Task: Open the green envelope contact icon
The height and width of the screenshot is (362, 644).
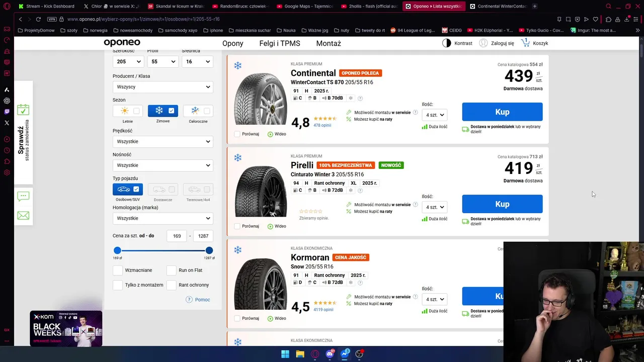Action: point(23,216)
